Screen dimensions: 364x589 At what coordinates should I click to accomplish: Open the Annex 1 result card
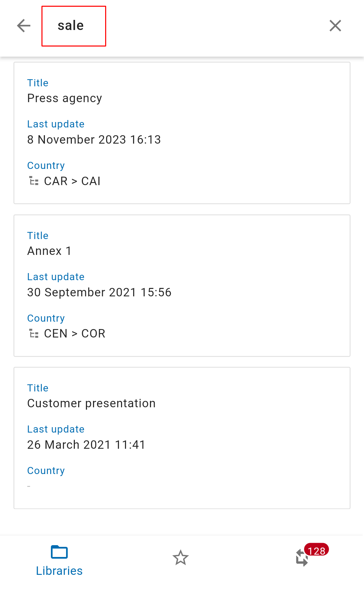182,286
